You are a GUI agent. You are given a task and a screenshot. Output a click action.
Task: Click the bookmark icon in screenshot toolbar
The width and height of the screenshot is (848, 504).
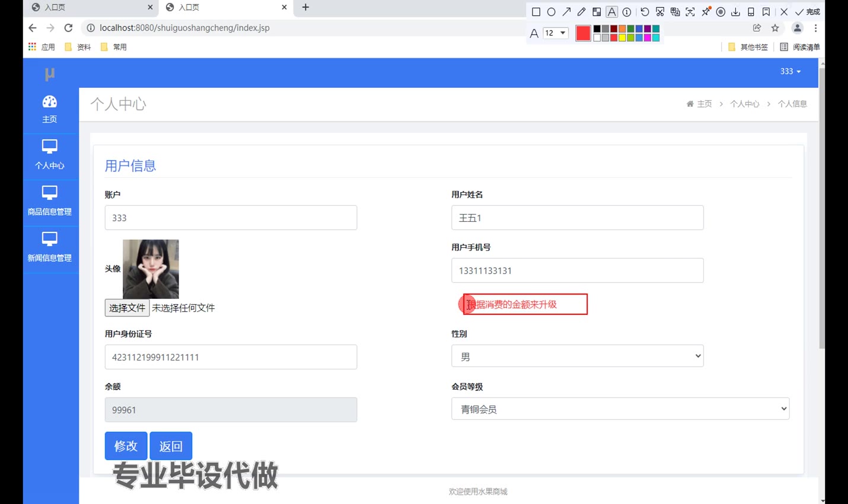[x=766, y=12]
